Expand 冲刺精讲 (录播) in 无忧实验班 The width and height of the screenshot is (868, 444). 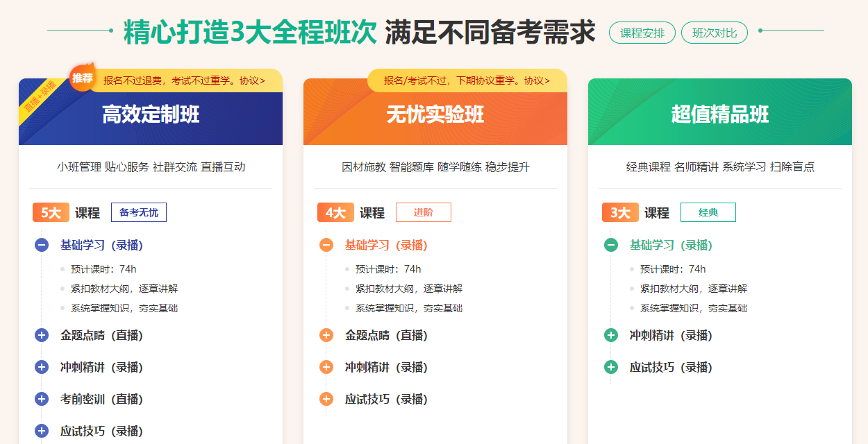(325, 366)
